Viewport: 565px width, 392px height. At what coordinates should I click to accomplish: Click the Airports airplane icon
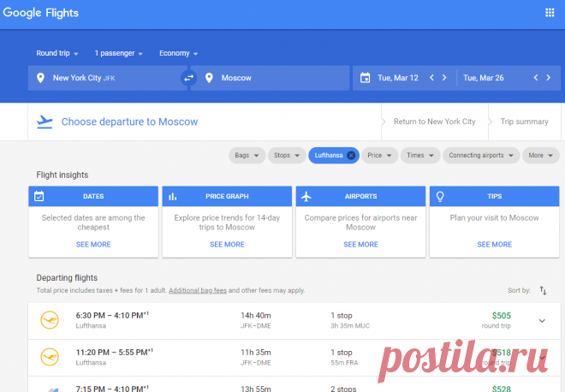tap(306, 196)
